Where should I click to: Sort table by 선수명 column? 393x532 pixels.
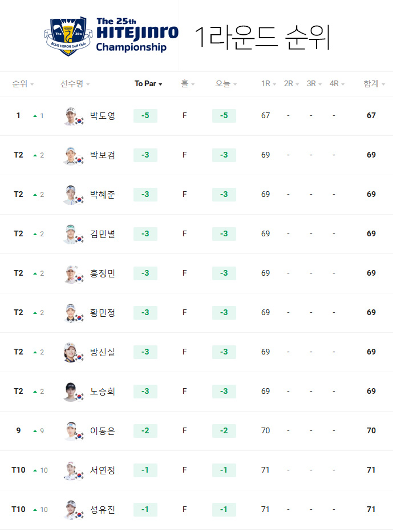(x=75, y=84)
